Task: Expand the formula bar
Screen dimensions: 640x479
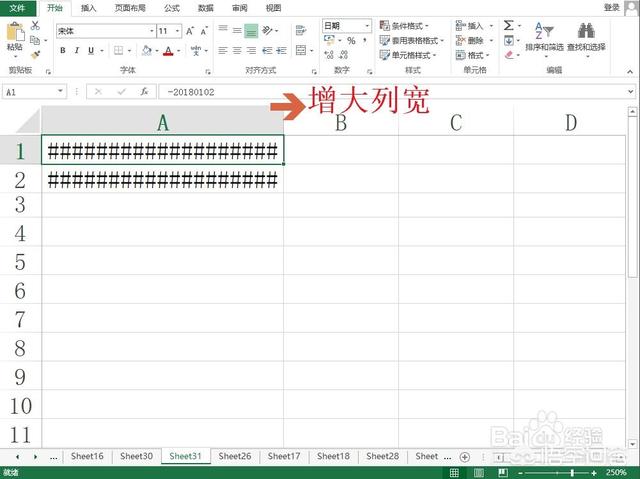Action: click(631, 92)
